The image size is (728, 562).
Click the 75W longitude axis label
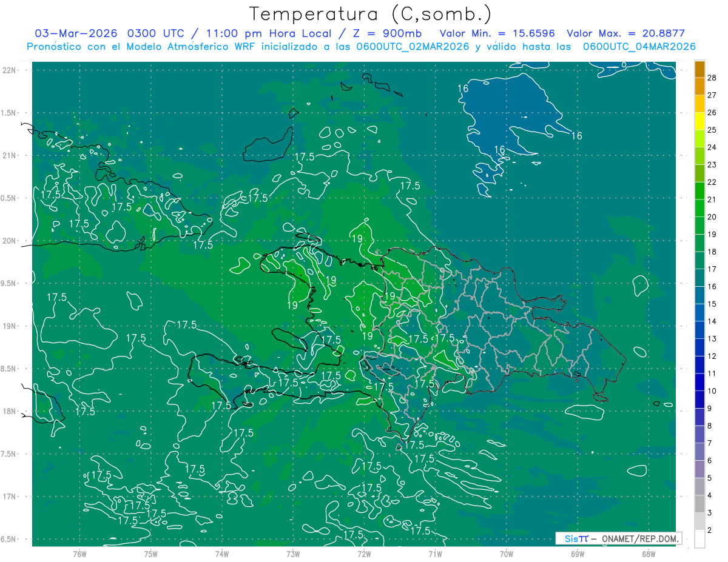150,554
